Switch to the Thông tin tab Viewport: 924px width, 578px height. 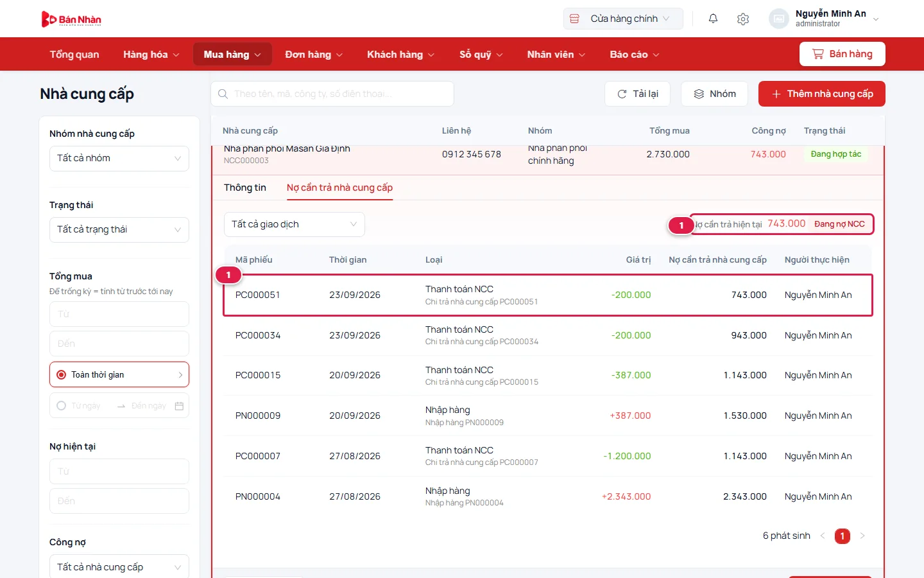pos(245,188)
